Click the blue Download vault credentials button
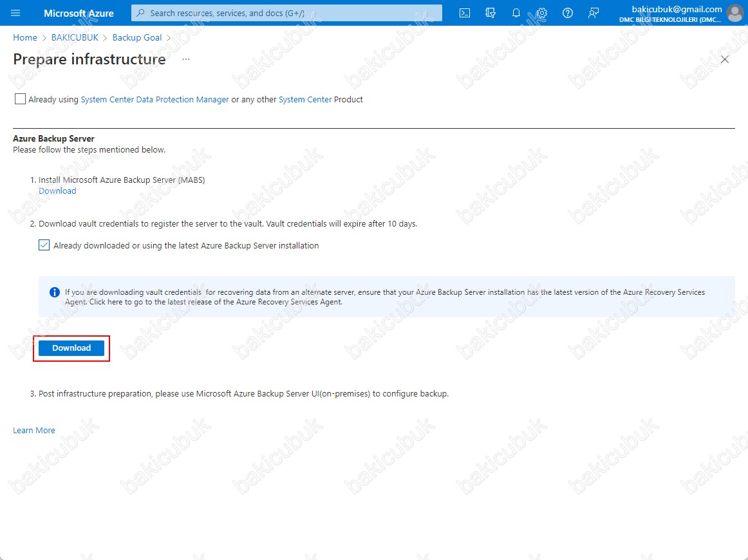The width and height of the screenshot is (748, 560). (x=71, y=348)
